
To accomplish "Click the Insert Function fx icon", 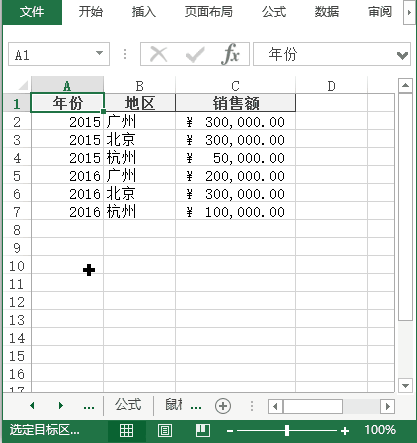I will pyautogui.click(x=230, y=54).
